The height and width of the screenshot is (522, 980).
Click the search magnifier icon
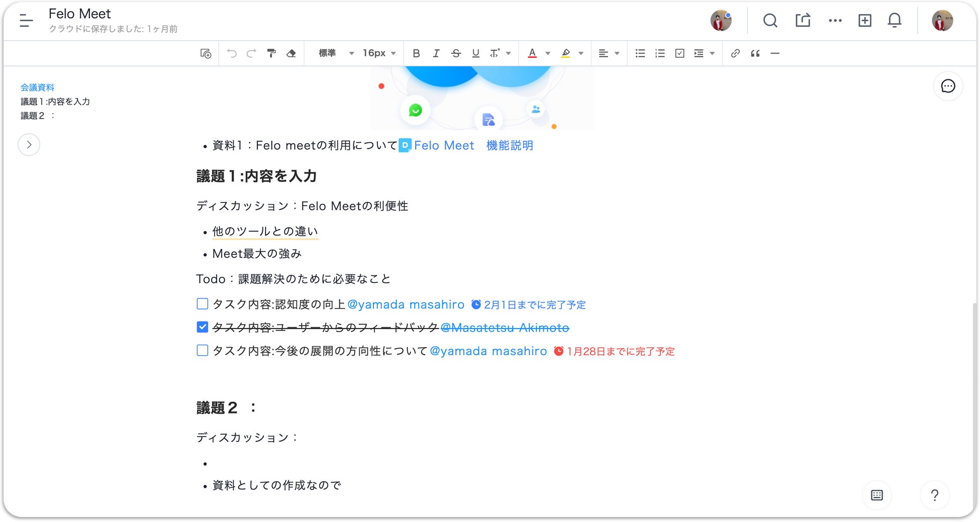tap(770, 21)
